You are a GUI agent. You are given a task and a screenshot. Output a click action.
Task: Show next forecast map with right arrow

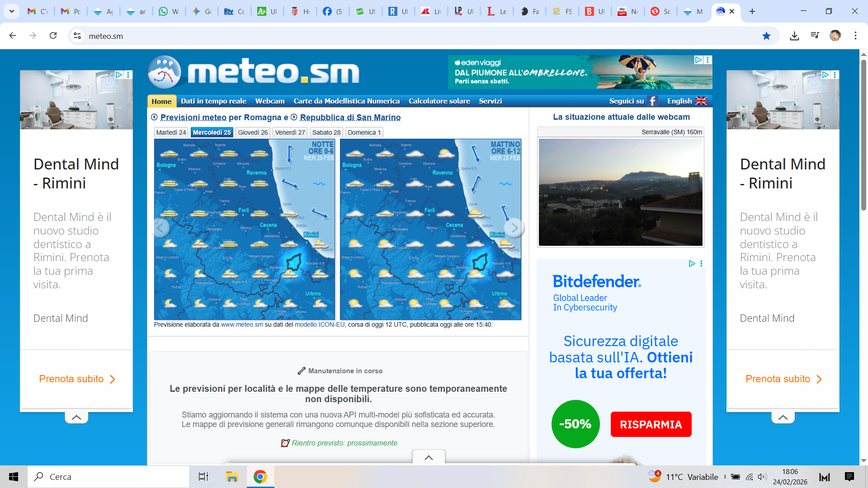pos(514,228)
